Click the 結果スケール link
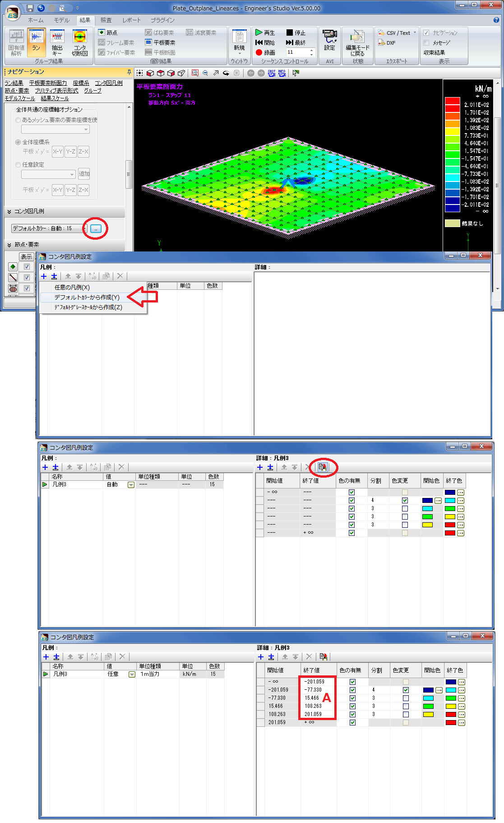504x823 pixels. pos(55,98)
